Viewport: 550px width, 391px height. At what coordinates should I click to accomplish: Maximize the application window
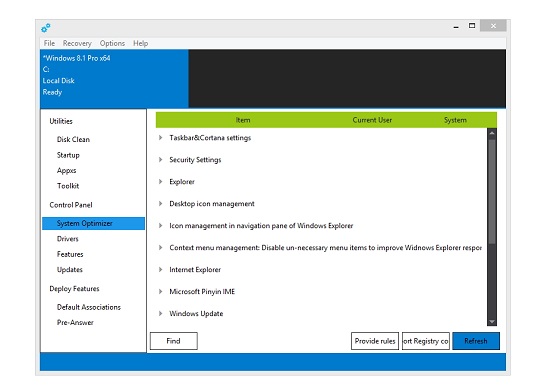pyautogui.click(x=472, y=26)
